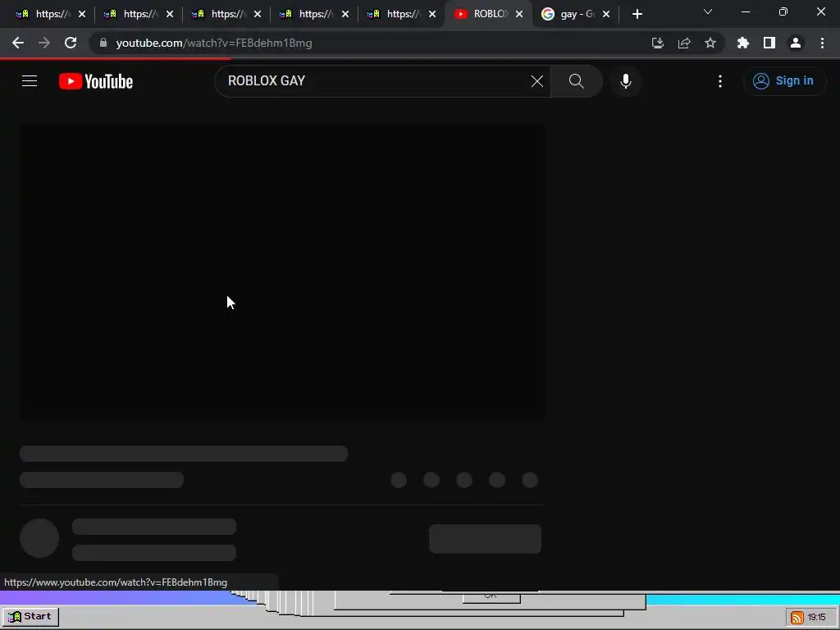The width and height of the screenshot is (840, 630).
Task: Reload the YouTube page
Action: (71, 43)
